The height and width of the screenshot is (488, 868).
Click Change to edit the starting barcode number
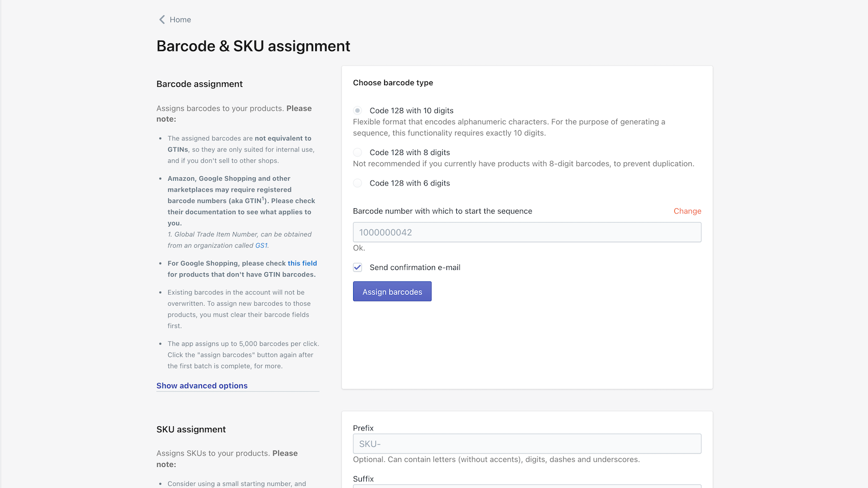[687, 211]
